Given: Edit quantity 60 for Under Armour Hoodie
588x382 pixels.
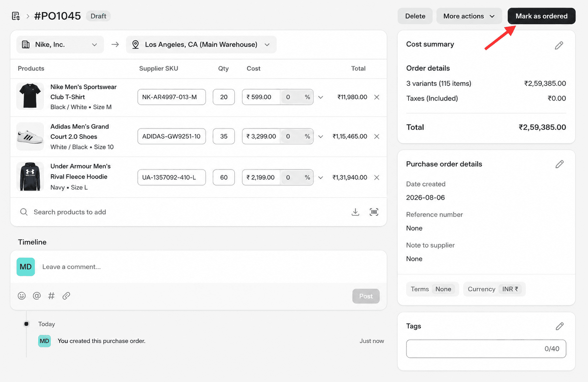Looking at the screenshot, I should pos(224,178).
